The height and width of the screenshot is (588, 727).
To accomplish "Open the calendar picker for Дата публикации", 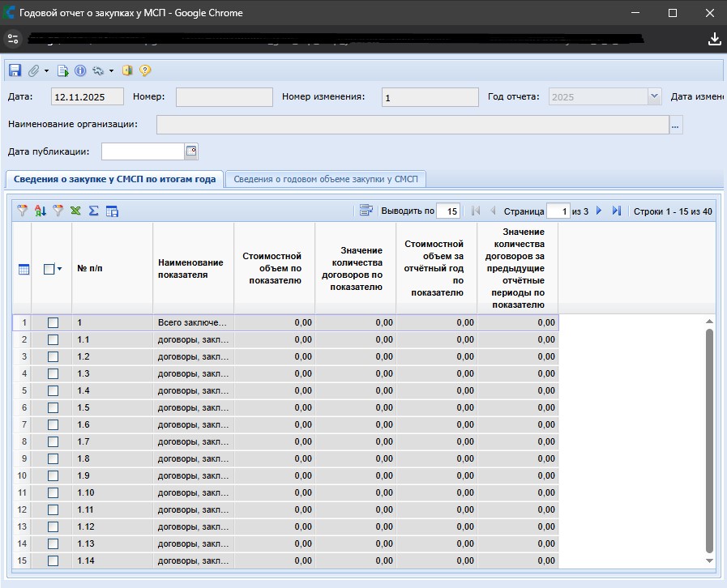I will point(191,151).
